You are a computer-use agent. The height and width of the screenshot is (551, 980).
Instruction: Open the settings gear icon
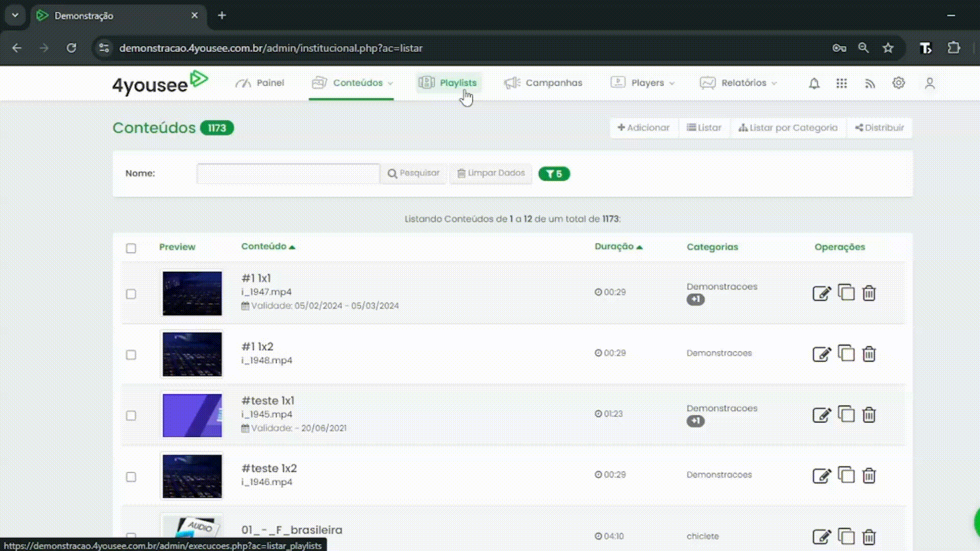point(898,83)
